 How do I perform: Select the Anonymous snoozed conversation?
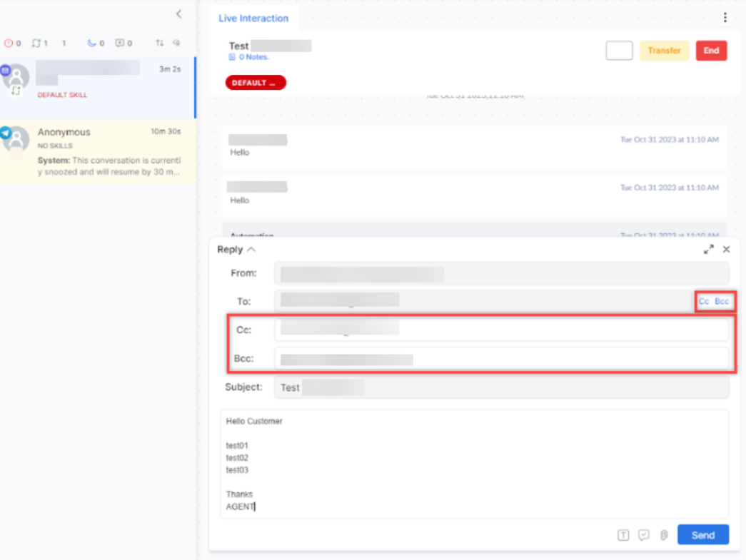98,152
